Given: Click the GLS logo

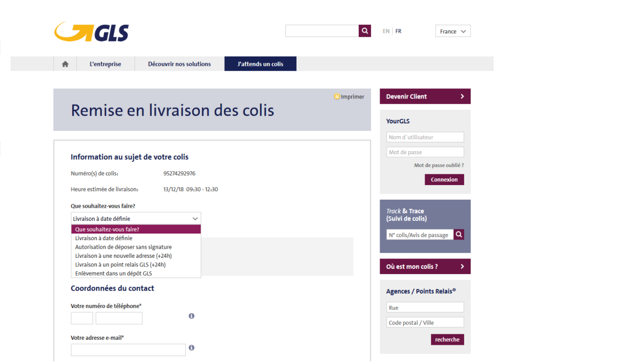Looking at the screenshot, I should (91, 31).
